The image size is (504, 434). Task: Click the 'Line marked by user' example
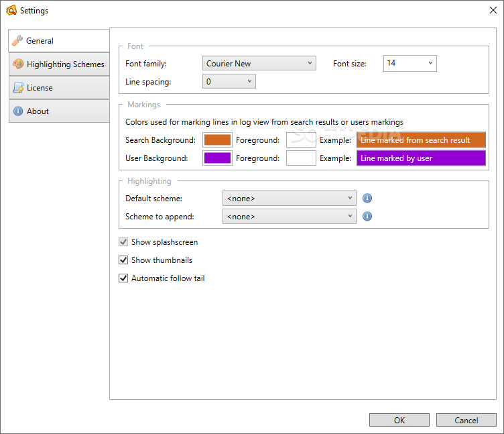(421, 158)
